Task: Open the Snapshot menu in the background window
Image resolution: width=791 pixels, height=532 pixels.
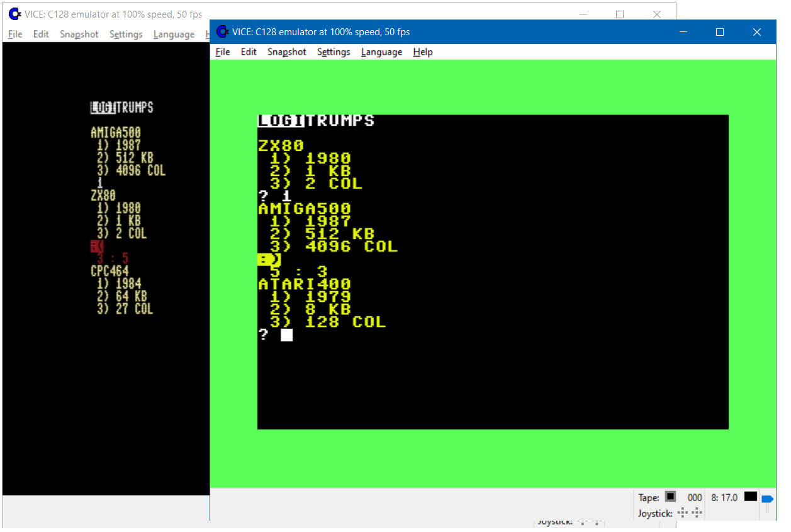Action: [79, 34]
